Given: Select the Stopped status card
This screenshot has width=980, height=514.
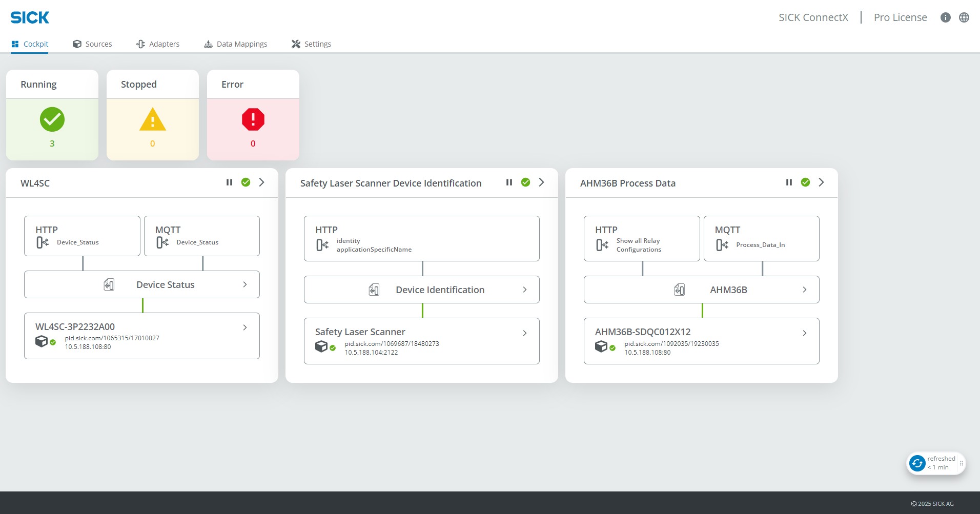Looking at the screenshot, I should (153, 115).
